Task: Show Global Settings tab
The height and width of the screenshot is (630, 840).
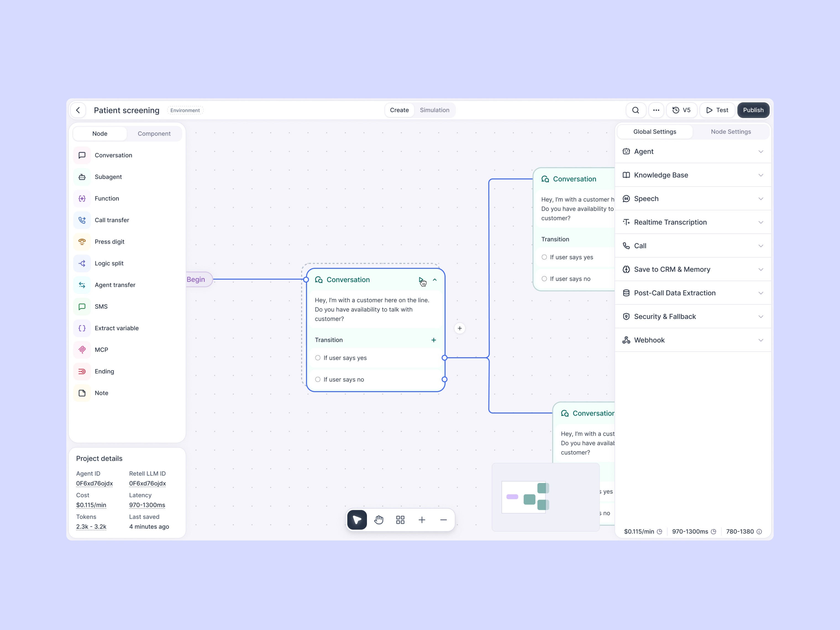Action: click(x=655, y=132)
